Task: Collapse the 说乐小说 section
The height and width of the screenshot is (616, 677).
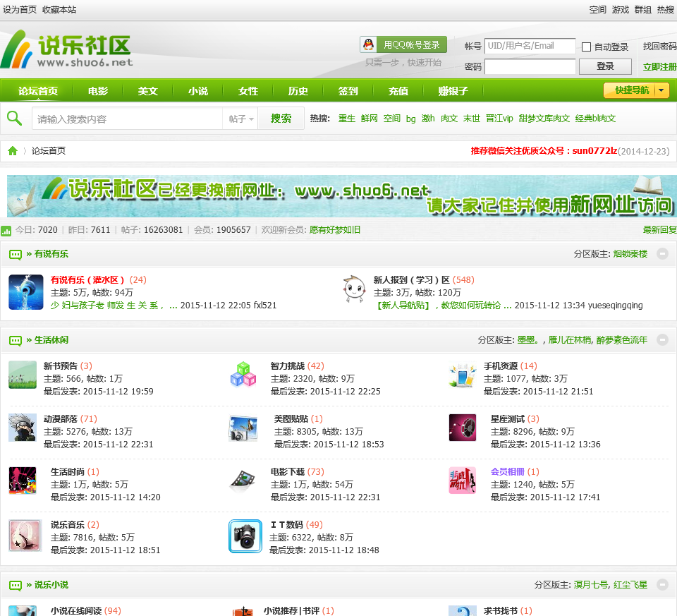Action: pyautogui.click(x=662, y=584)
